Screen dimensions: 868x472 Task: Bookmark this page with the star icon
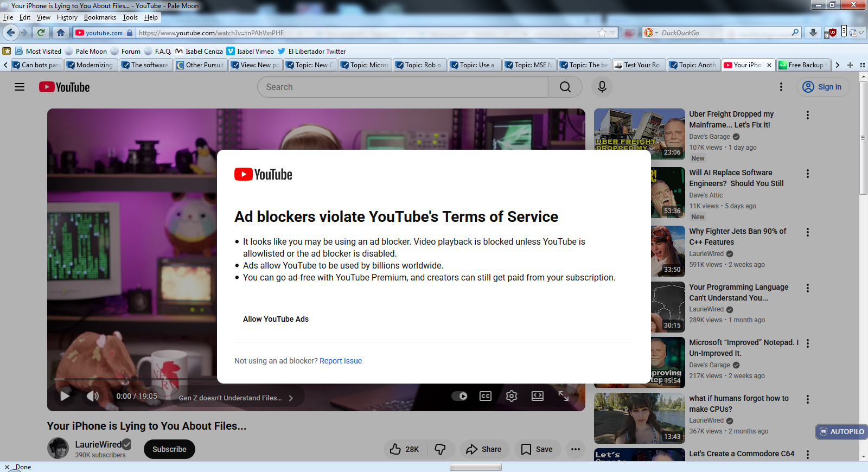coord(602,33)
